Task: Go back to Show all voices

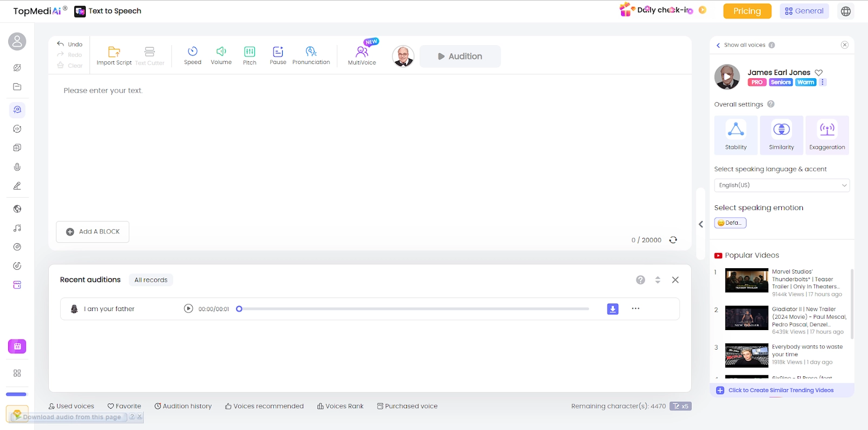Action: (741, 45)
